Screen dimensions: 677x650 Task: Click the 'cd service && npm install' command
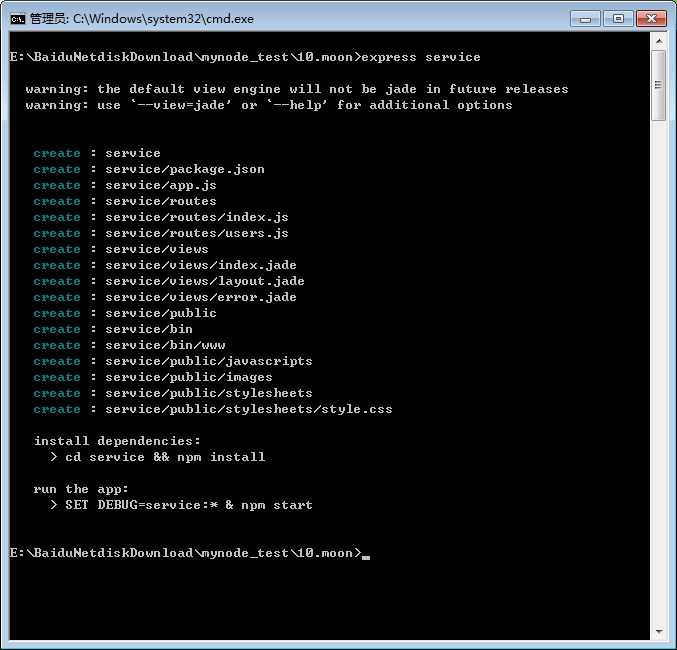click(x=165, y=457)
